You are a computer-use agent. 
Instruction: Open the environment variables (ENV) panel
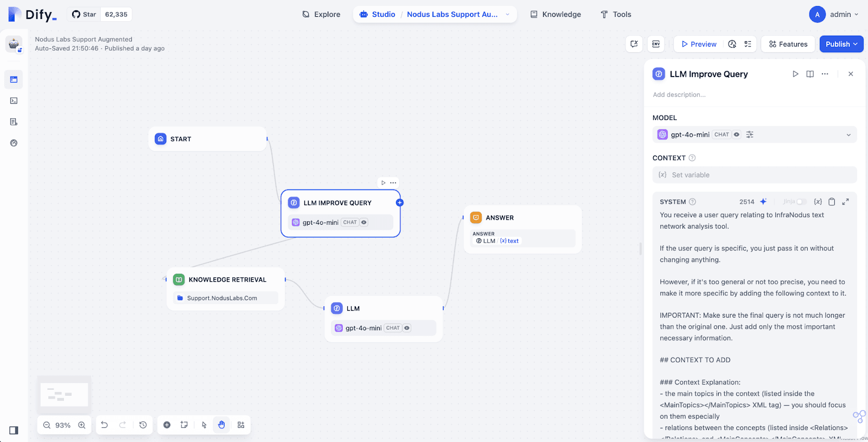click(x=656, y=44)
